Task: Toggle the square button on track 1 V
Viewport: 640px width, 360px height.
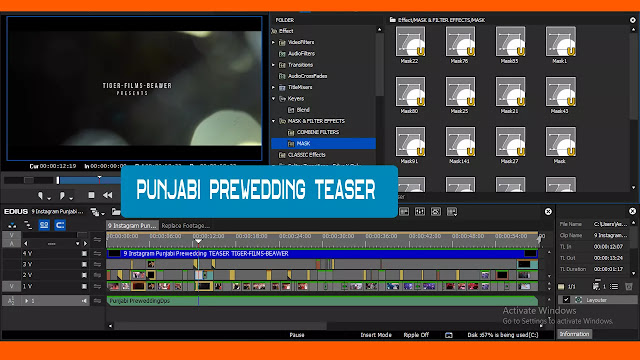Action: coord(84,287)
